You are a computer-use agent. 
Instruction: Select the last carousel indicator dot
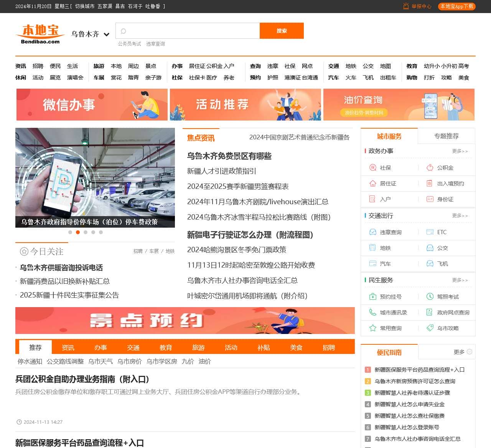(101, 232)
